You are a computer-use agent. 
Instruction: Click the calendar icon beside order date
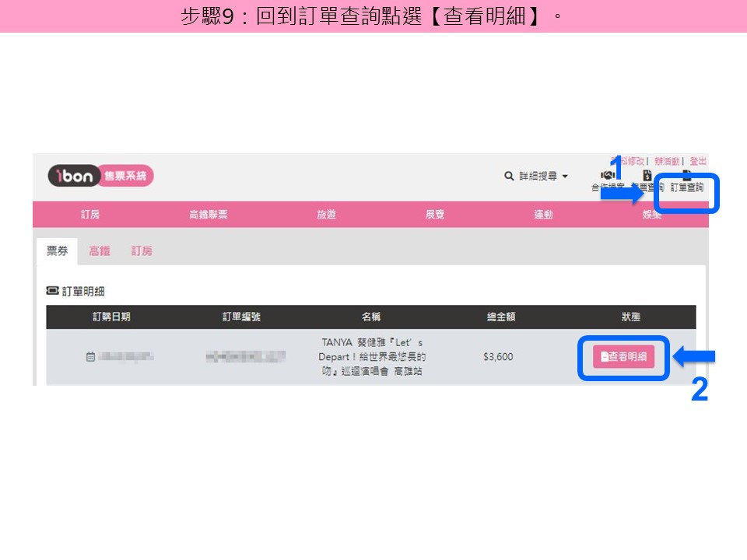tap(90, 357)
